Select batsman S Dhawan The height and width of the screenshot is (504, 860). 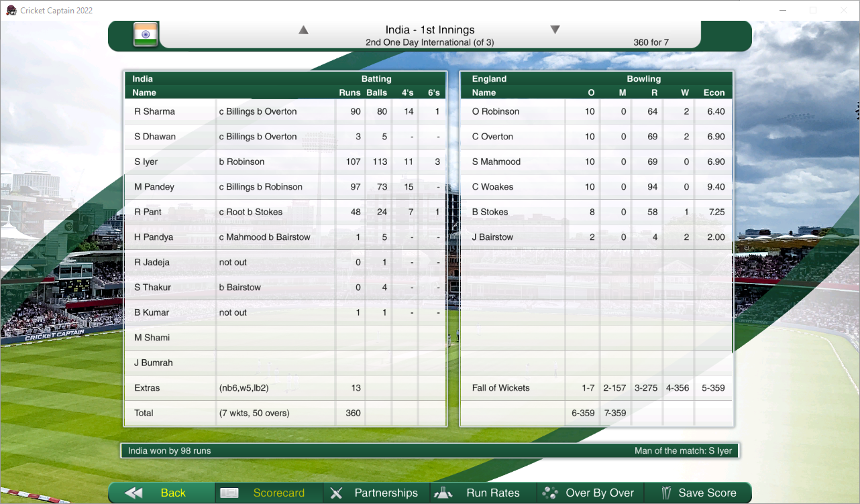155,137
